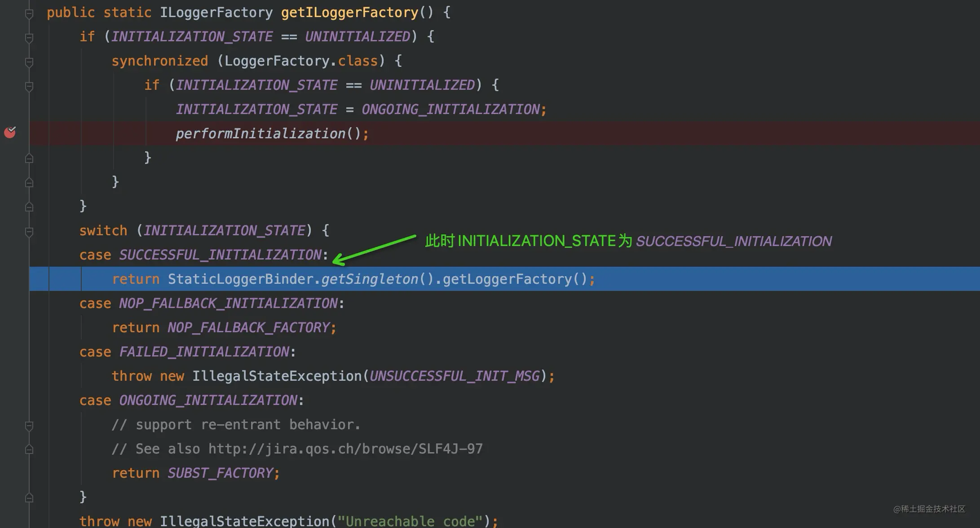Click fold-end marker beside See also comment

click(x=29, y=449)
